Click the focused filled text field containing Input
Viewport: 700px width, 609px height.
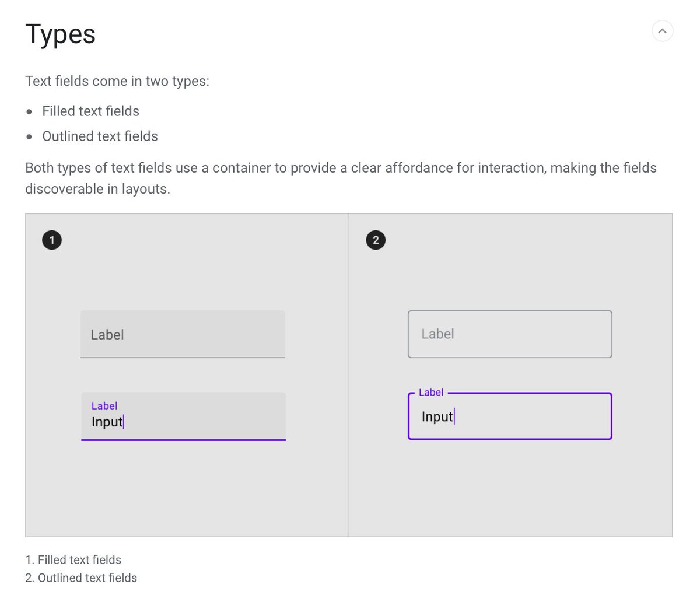point(183,416)
